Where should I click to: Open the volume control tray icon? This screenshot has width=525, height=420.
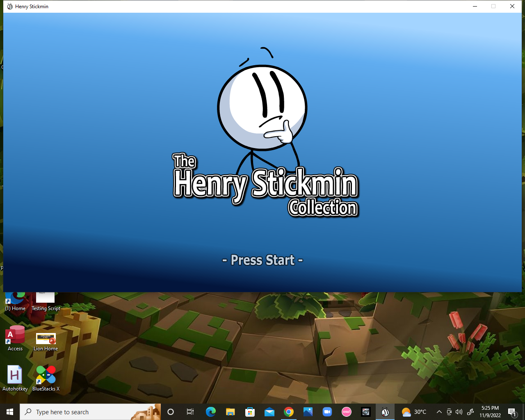[x=459, y=412]
